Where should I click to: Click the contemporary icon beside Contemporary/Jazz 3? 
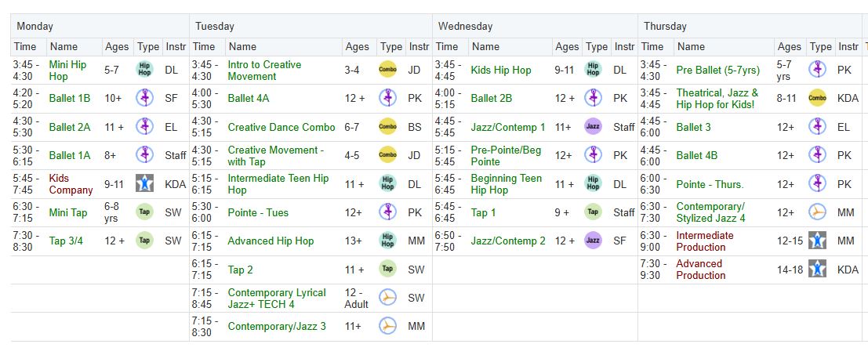click(387, 326)
